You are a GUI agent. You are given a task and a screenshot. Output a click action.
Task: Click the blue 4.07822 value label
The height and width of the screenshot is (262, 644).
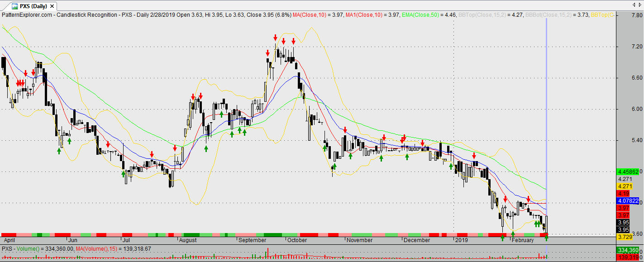click(628, 200)
